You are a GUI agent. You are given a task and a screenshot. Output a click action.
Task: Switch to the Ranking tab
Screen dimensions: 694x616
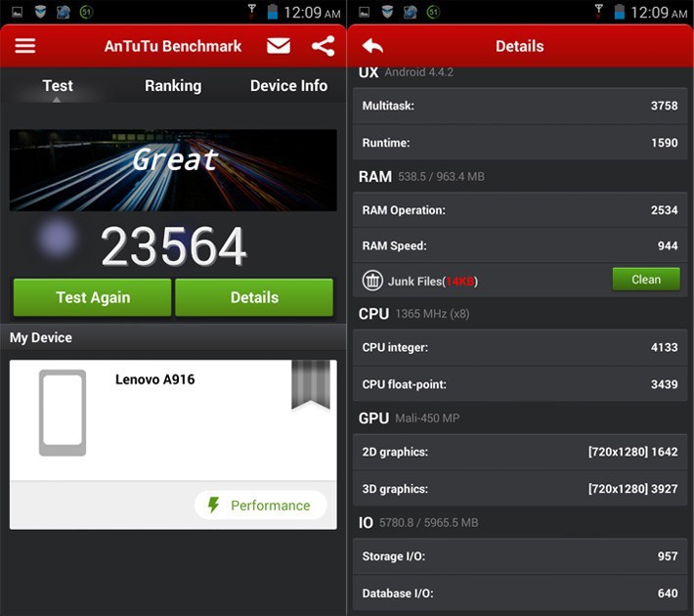click(x=173, y=86)
